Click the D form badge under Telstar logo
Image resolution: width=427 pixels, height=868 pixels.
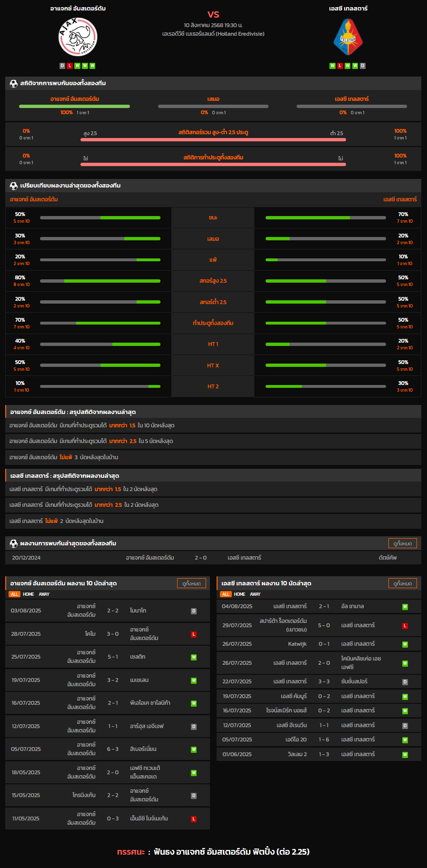(x=363, y=66)
